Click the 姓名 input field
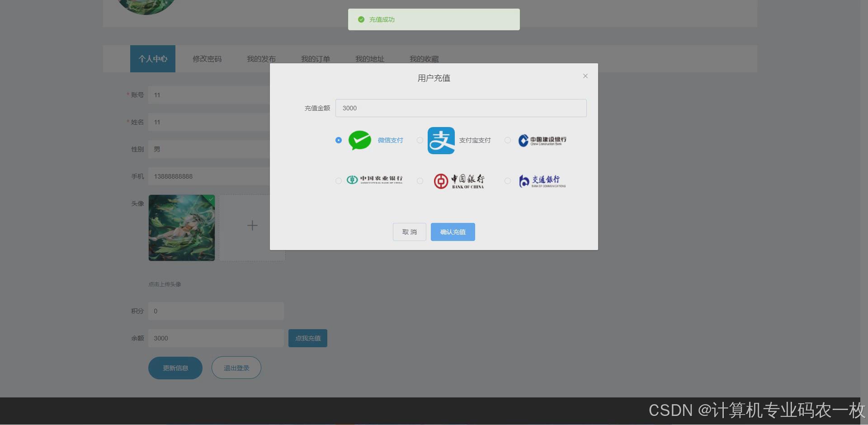The width and height of the screenshot is (868, 425). point(209,122)
